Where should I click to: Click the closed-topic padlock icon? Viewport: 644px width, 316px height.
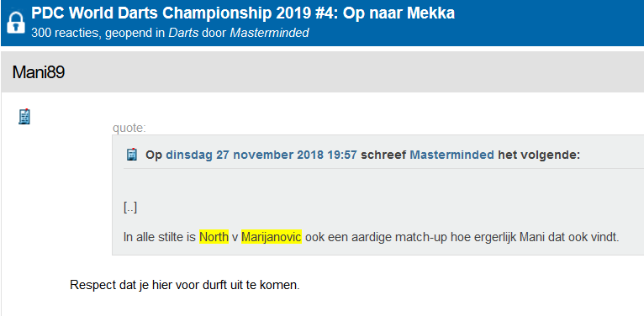16,23
